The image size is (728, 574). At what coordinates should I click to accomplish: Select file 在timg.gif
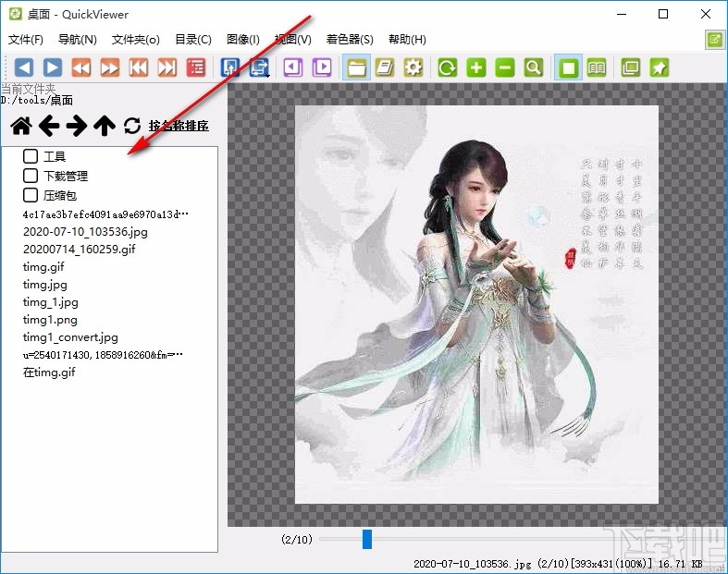tap(49, 372)
